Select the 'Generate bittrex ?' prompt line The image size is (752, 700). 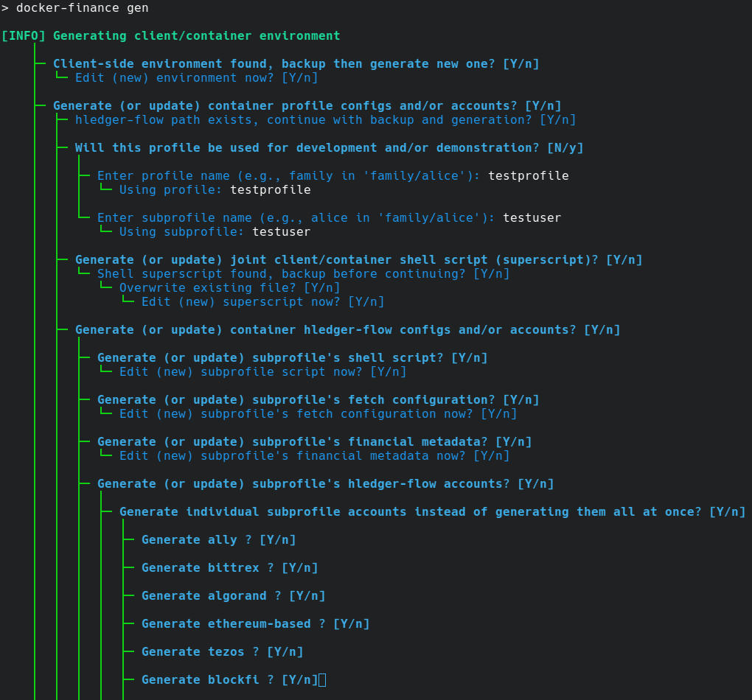click(229, 568)
